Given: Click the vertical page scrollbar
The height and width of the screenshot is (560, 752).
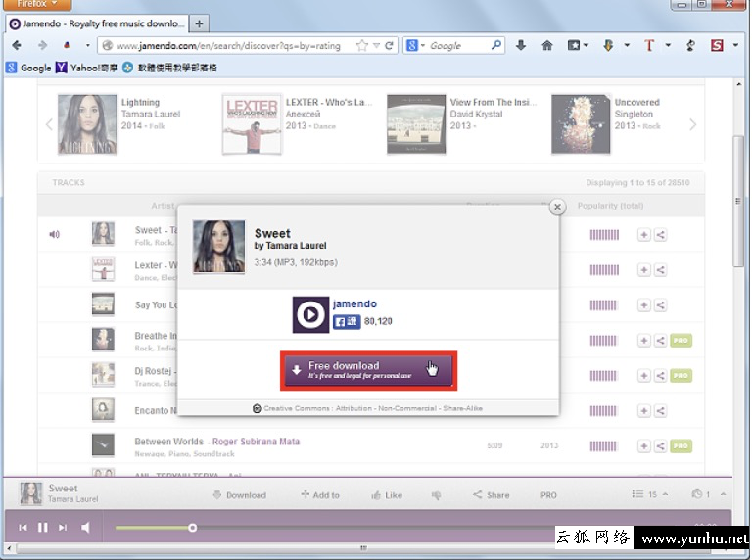Looking at the screenshot, I should pos(738,202).
